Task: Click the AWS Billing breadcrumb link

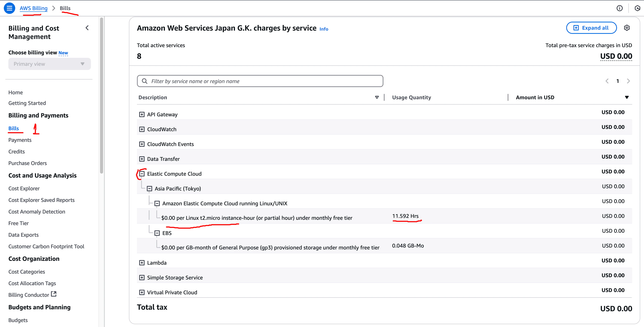Action: point(33,8)
